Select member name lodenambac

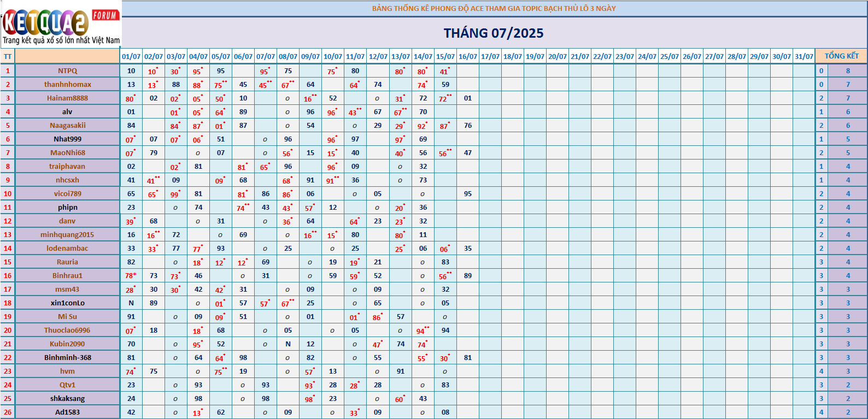68,248
